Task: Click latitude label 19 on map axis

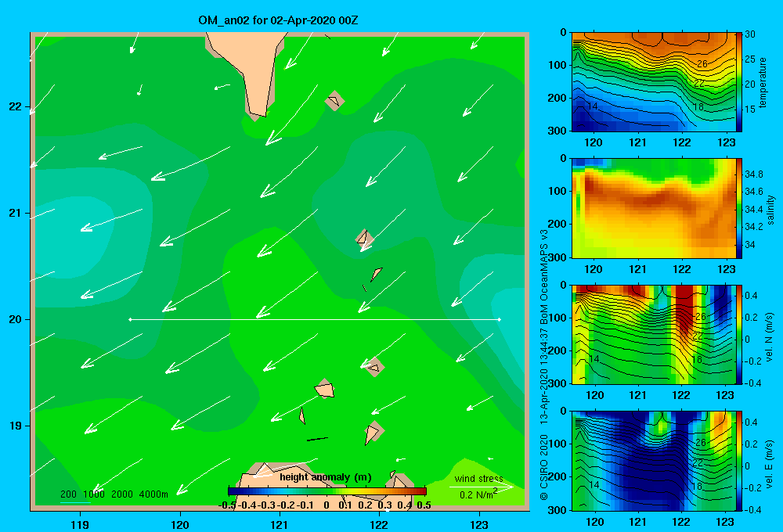Action: coord(16,426)
